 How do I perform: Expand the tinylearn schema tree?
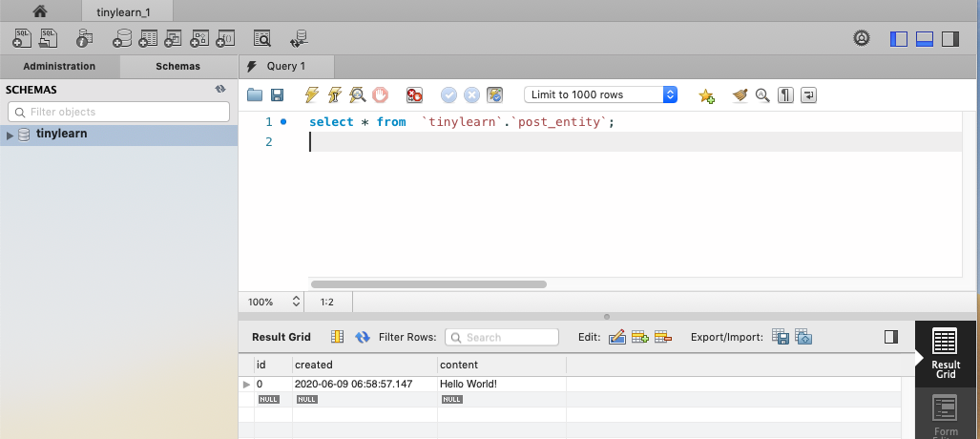(10, 135)
